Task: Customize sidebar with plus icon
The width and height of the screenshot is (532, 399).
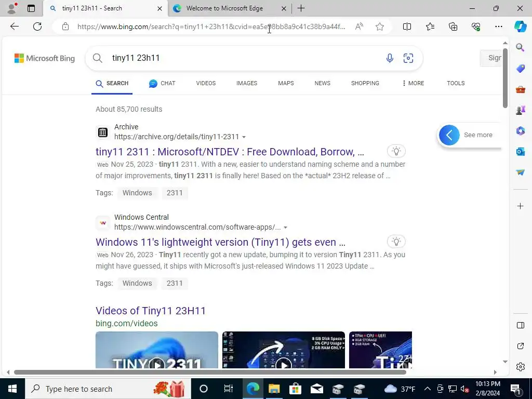Action: point(520,206)
